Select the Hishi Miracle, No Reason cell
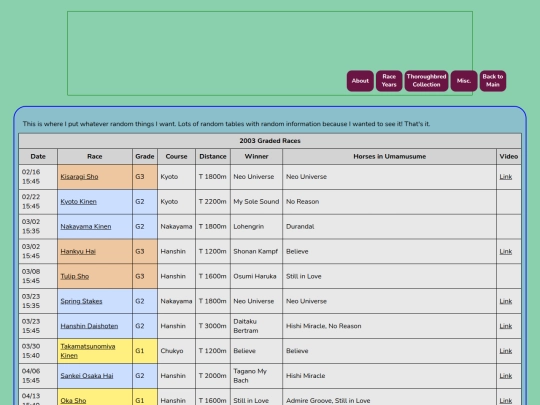The height and width of the screenshot is (405, 540). [390, 326]
